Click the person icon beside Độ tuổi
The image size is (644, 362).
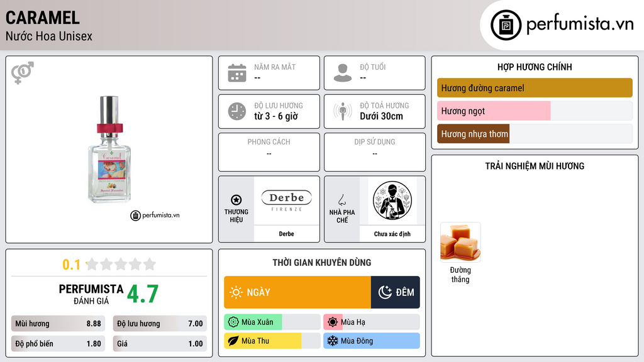(x=343, y=73)
